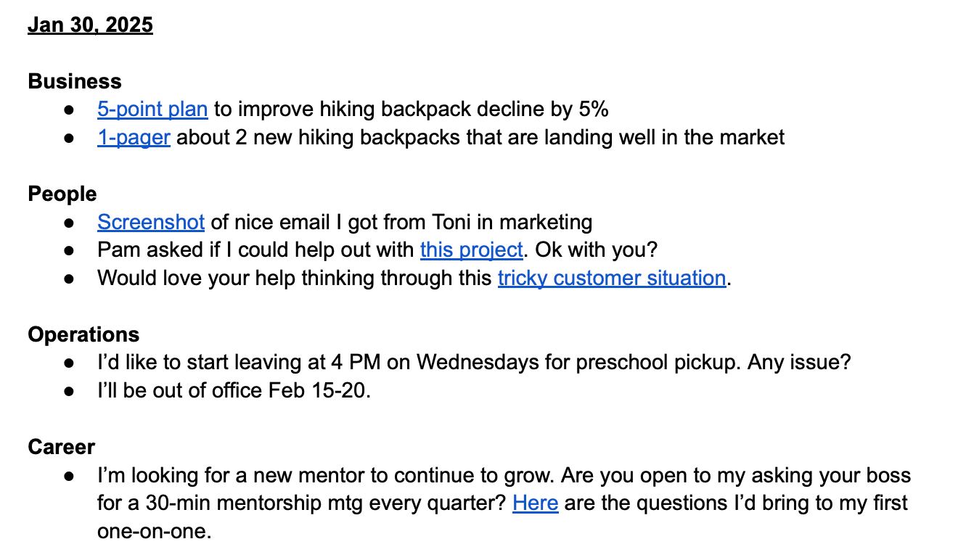
Task: Open the tricky customer situation link
Action: [612, 278]
